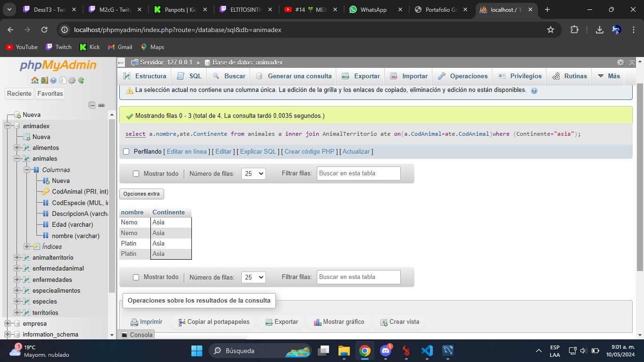Expand the alimentos table node
Image resolution: width=644 pixels, height=362 pixels.
[17, 148]
